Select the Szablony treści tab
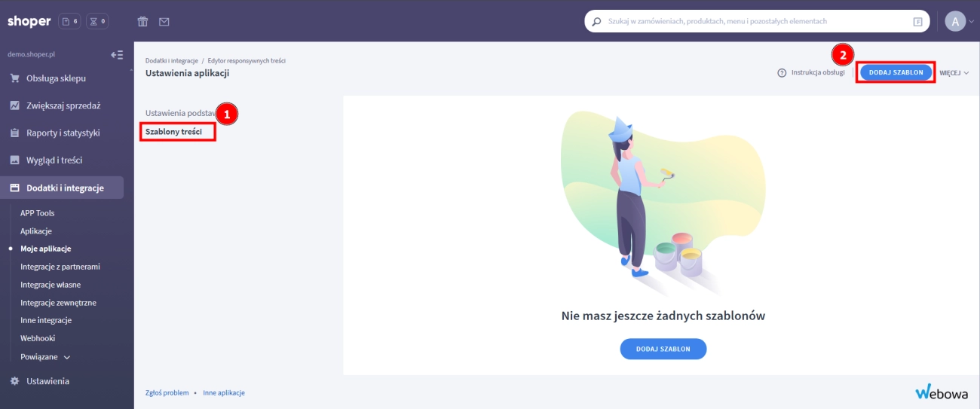This screenshot has height=409, width=980. point(173,132)
